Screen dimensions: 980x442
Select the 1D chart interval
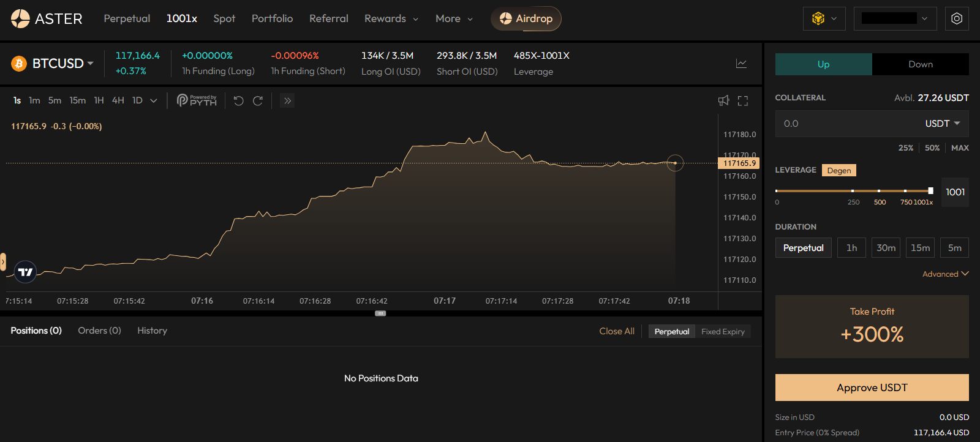[x=137, y=100]
